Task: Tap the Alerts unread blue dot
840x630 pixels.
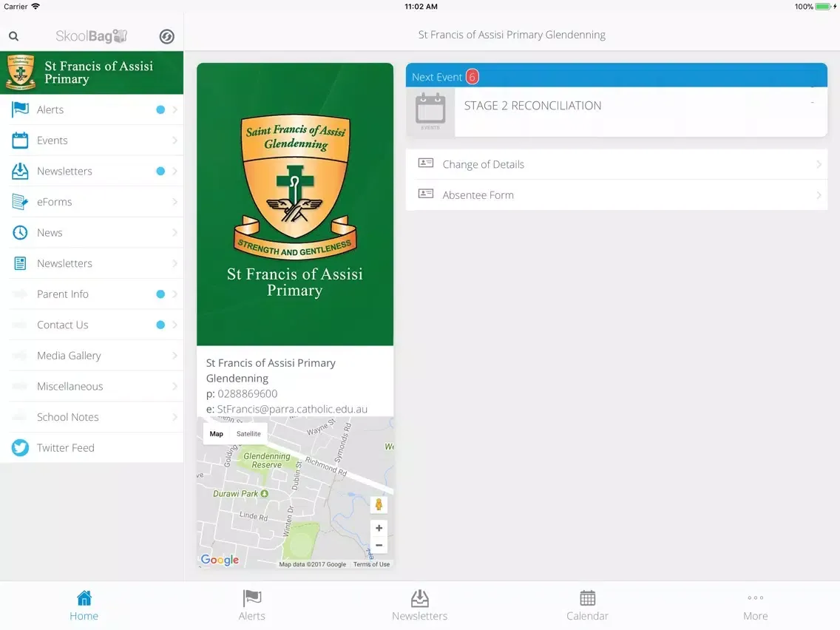Action: pyautogui.click(x=160, y=109)
